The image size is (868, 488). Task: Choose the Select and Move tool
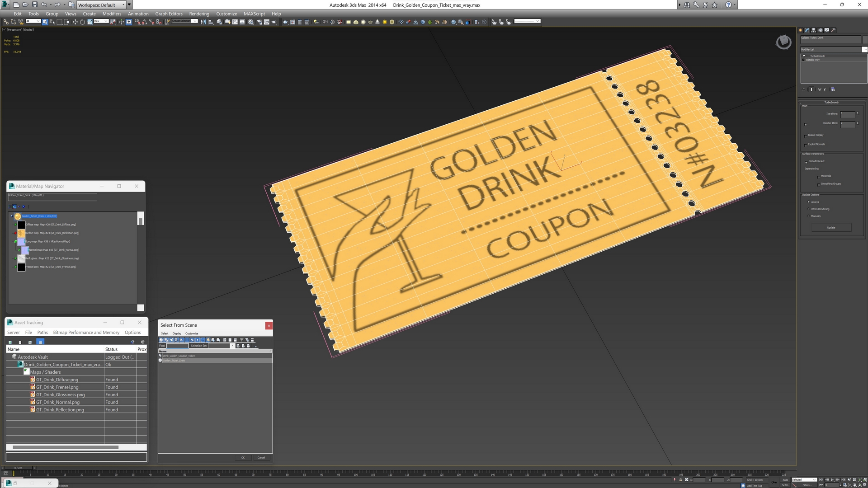tap(75, 22)
